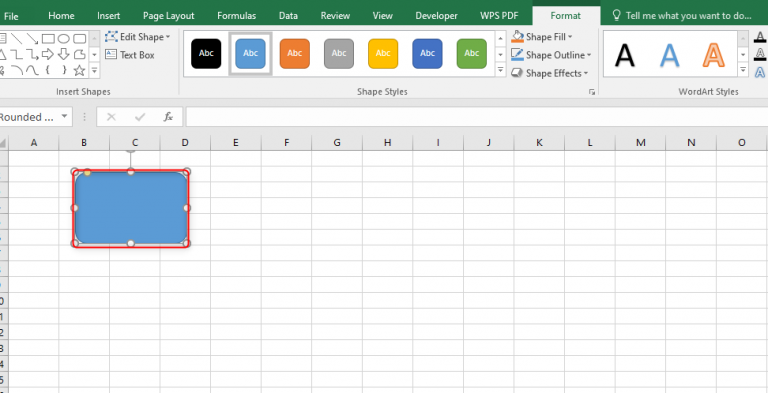This screenshot has height=393, width=768.
Task: Insert a Right Arrow block shape
Action: pos(48,54)
